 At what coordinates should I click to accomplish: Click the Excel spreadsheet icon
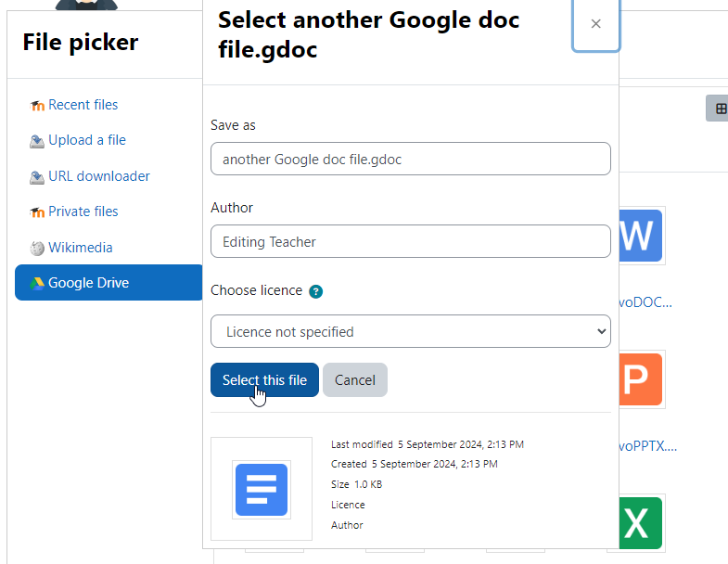pos(641,523)
